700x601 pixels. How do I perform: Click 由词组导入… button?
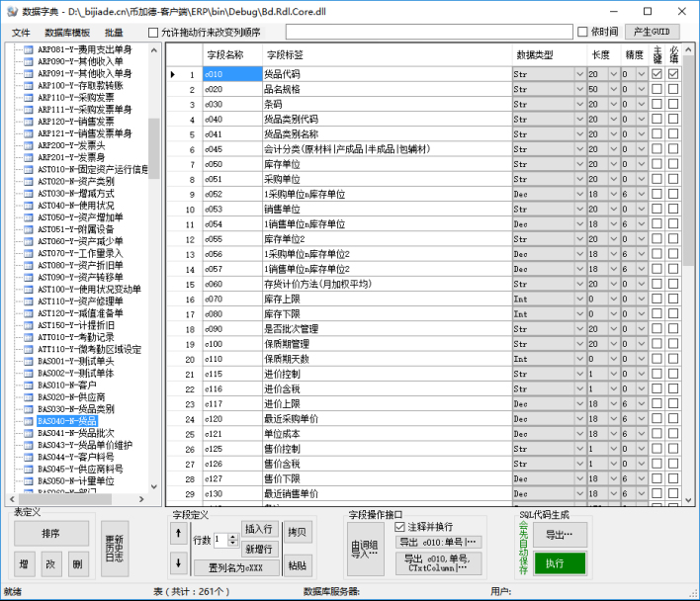[365, 549]
